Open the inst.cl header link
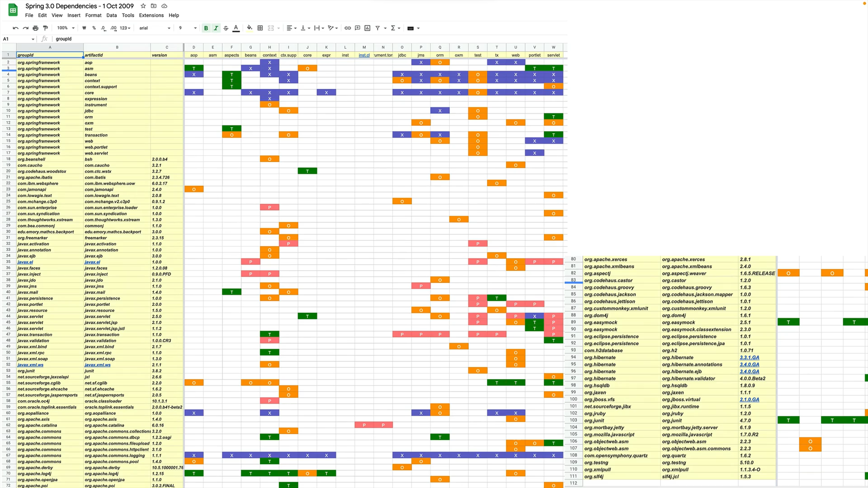868x488 pixels. pyautogui.click(x=364, y=55)
